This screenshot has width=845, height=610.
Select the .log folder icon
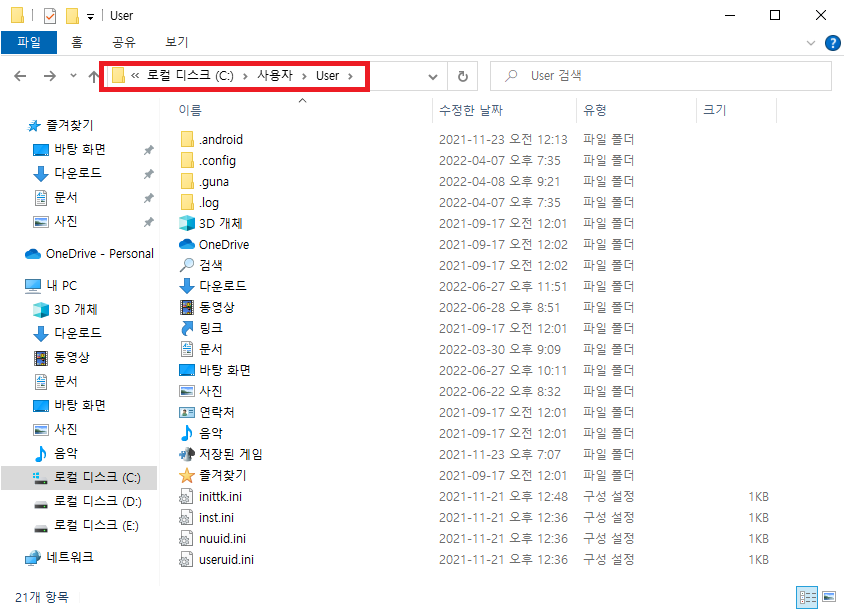pyautogui.click(x=187, y=203)
